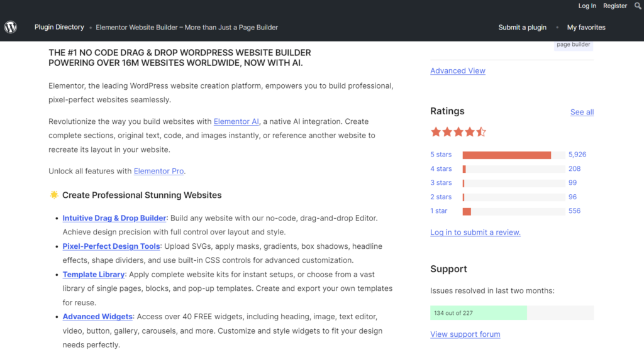Click the WordPress logo icon

pos(11,27)
